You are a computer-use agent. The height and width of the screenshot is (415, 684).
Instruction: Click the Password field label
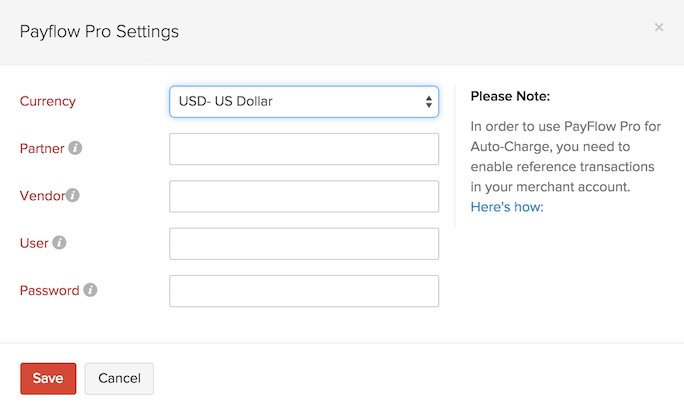point(49,291)
